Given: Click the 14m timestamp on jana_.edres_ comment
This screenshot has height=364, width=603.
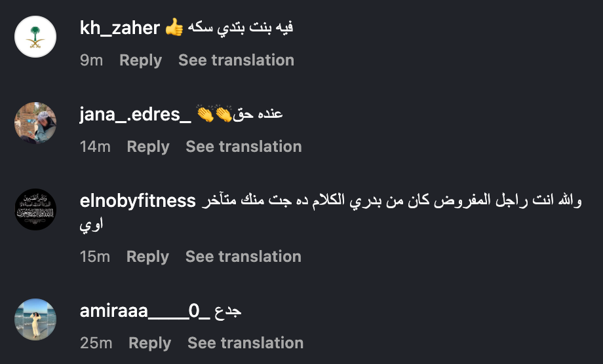Looking at the screenshot, I should pyautogui.click(x=95, y=147).
